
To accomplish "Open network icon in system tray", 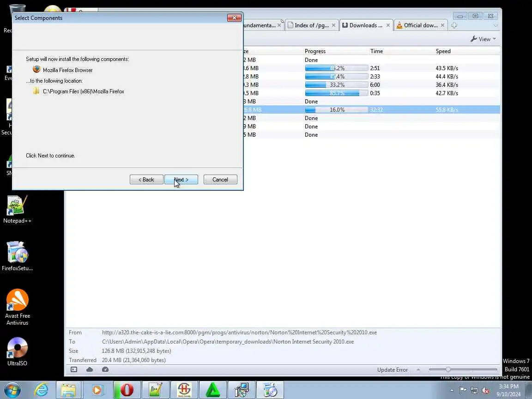I will [474, 390].
